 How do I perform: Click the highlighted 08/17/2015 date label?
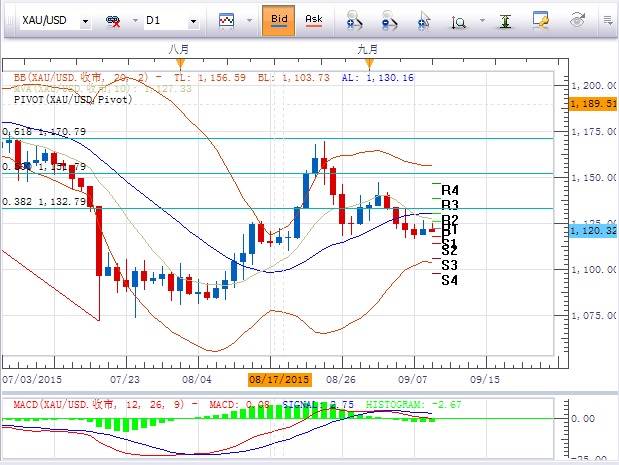(x=280, y=380)
